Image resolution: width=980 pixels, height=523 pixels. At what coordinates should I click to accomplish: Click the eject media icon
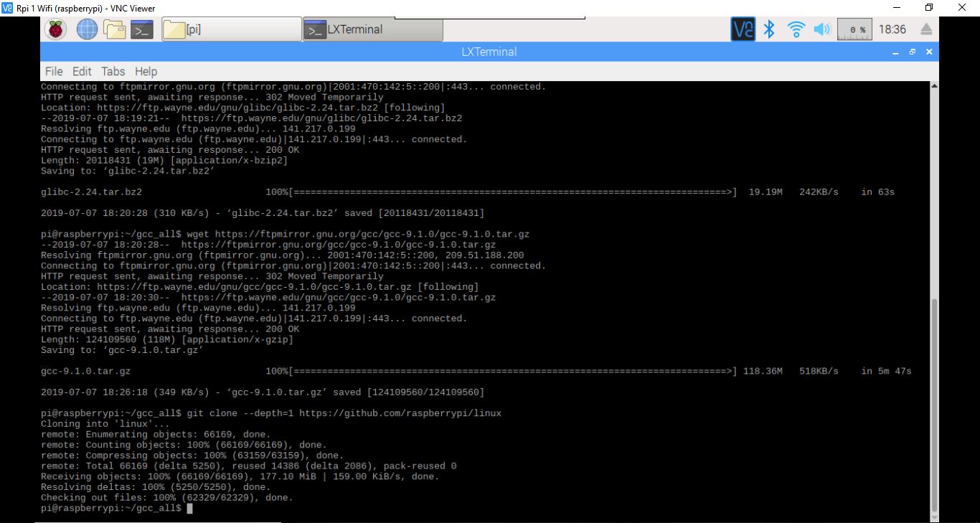tap(926, 29)
